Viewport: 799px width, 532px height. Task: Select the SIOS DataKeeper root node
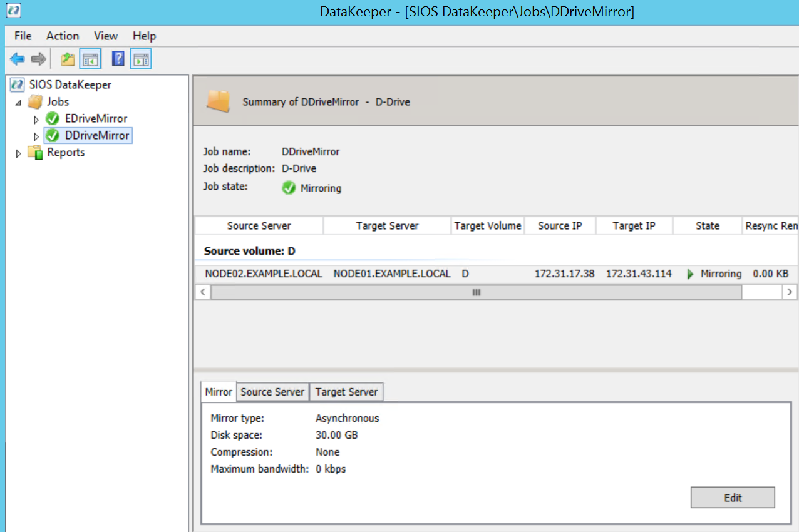pos(63,84)
